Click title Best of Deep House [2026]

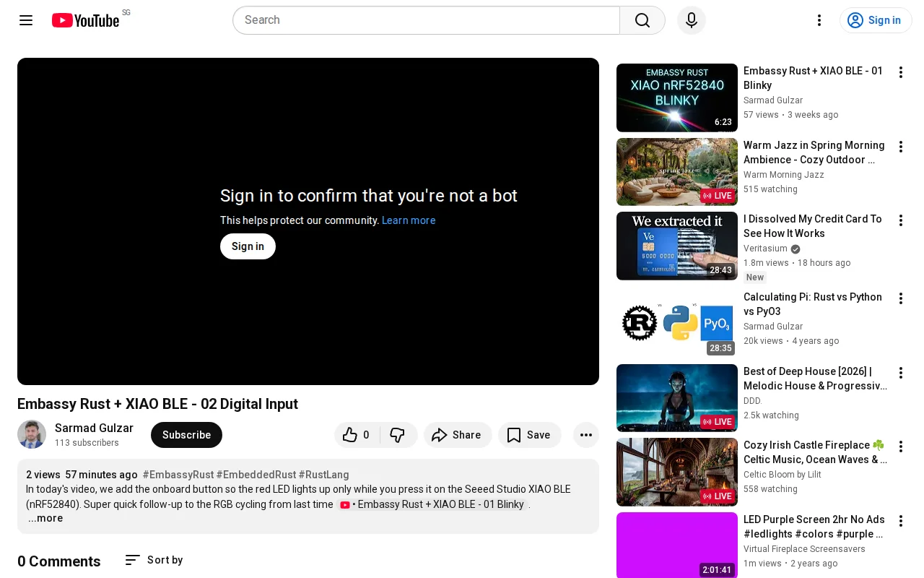815,379
